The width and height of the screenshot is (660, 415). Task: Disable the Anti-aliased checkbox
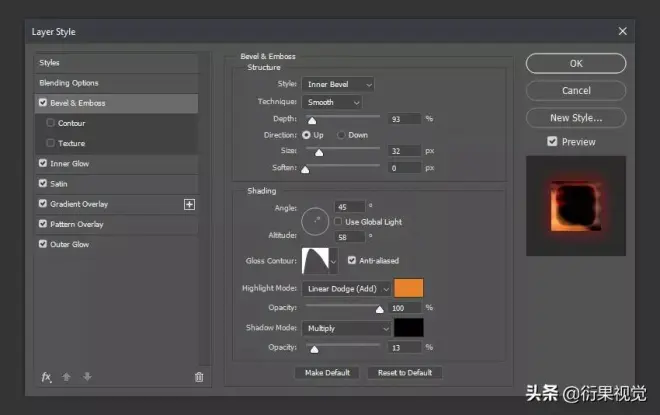352,261
